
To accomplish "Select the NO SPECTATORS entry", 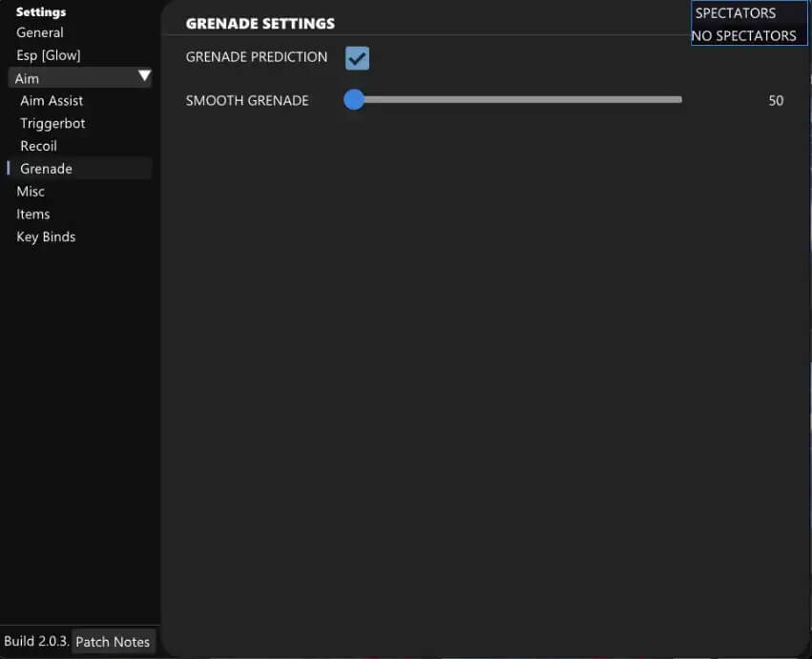I will 744,35.
